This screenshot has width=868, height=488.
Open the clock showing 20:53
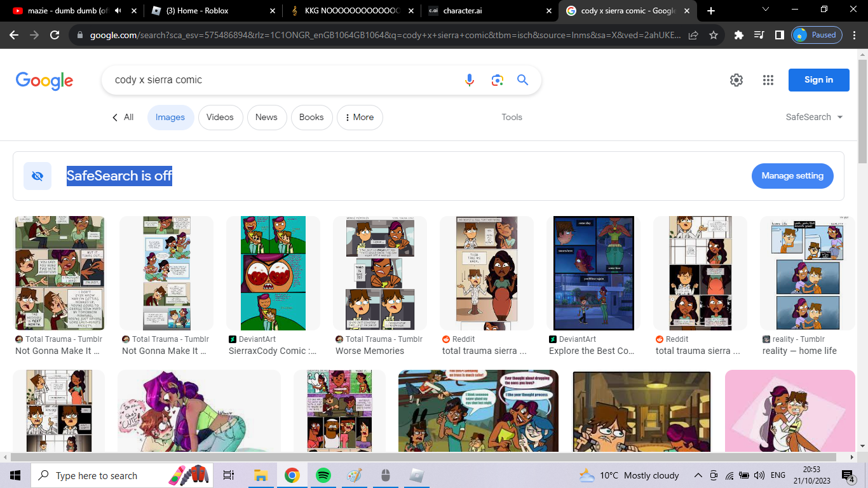pos(813,475)
